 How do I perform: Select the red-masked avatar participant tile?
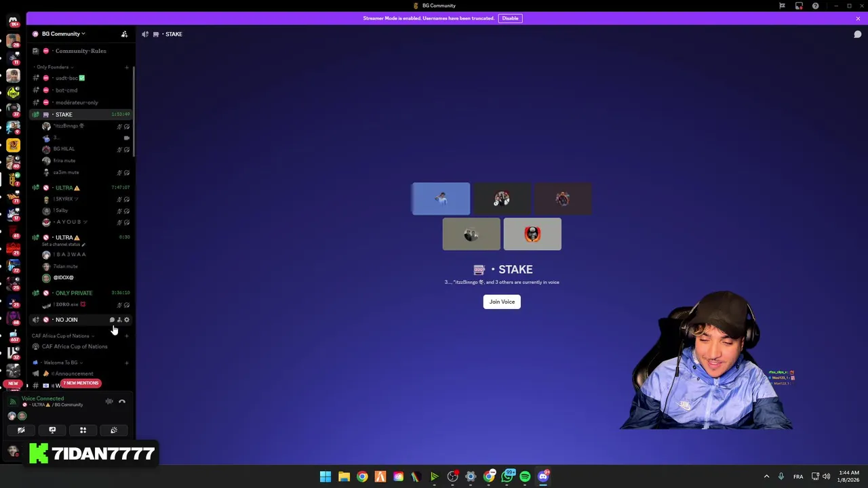pyautogui.click(x=532, y=235)
